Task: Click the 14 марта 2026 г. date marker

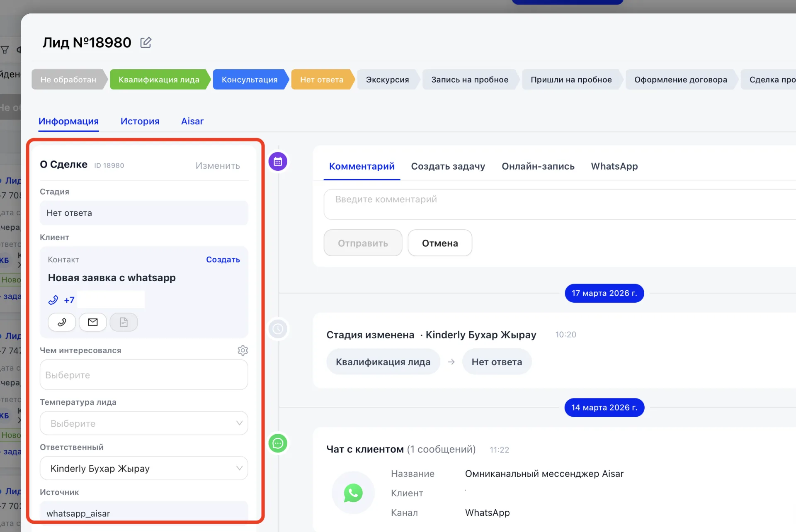Action: click(604, 408)
